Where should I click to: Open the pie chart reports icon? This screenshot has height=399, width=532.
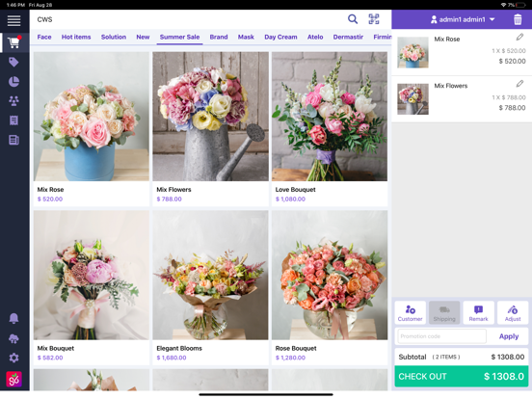[13, 81]
